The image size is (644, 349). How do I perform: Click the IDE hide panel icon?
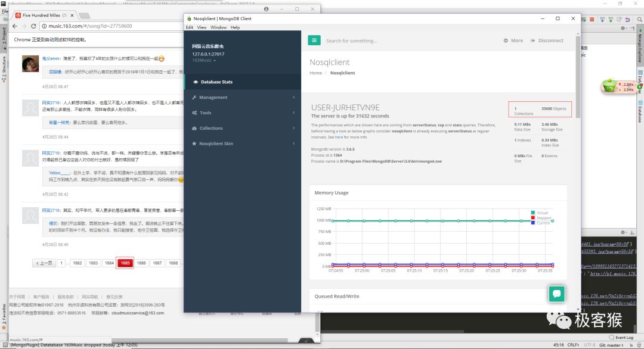pyautogui.click(x=631, y=29)
